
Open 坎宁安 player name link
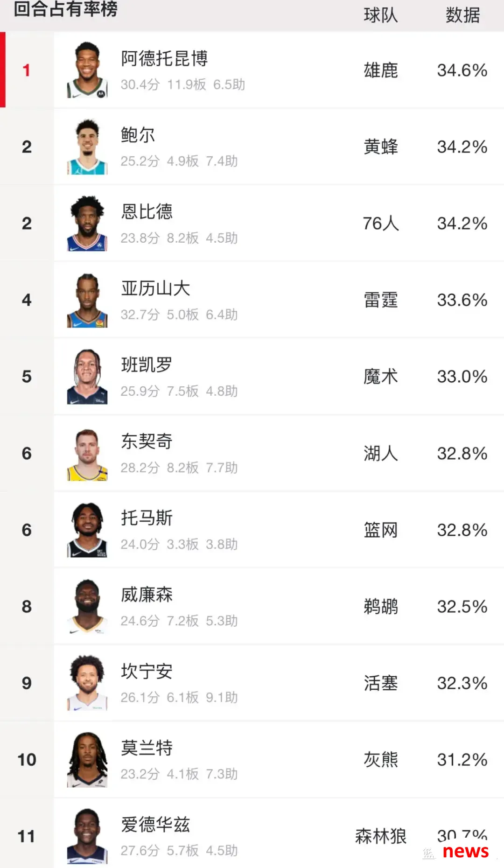147,671
